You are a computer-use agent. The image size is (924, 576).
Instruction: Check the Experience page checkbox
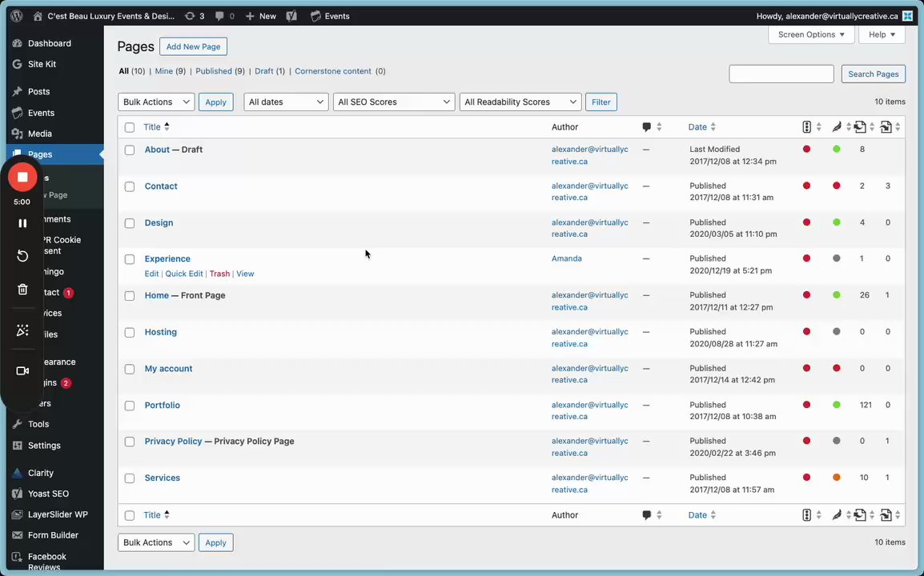(130, 259)
